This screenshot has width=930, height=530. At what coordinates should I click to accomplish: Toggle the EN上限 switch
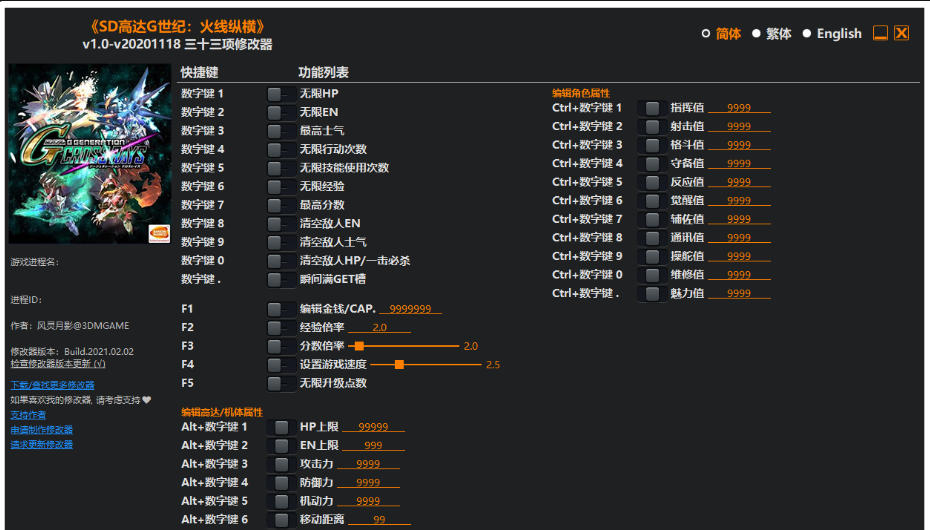[x=281, y=445]
